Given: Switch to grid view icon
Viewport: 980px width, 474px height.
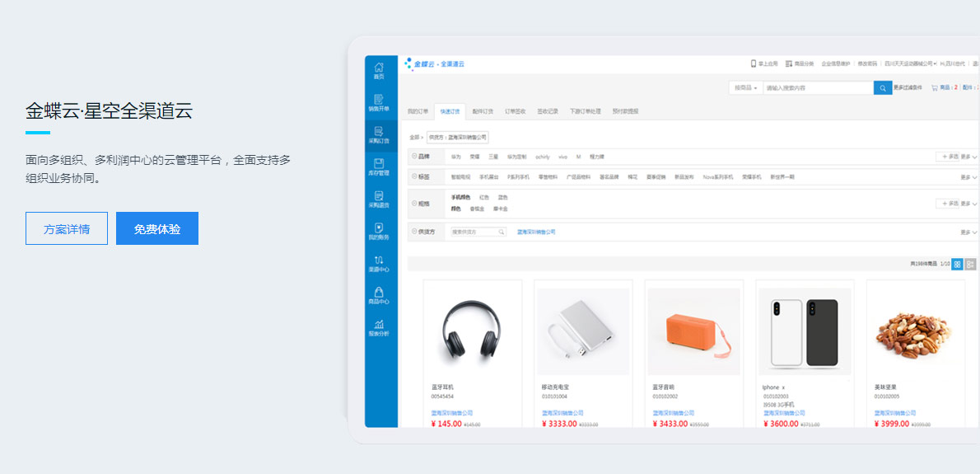Looking at the screenshot, I should (x=957, y=265).
